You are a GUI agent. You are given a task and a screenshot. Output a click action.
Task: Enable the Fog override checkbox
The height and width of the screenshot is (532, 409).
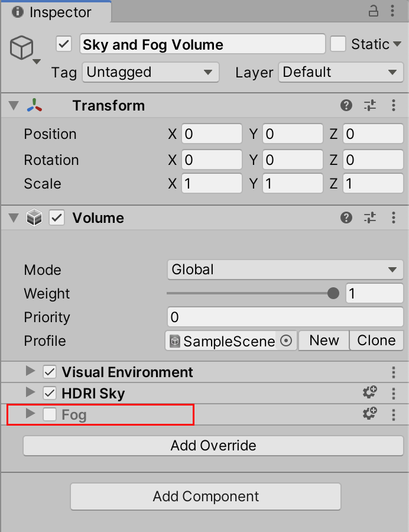pos(50,415)
